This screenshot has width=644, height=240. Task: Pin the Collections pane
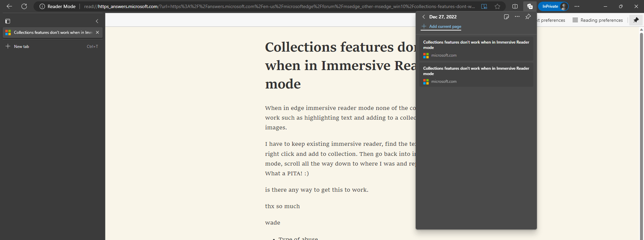tap(528, 17)
